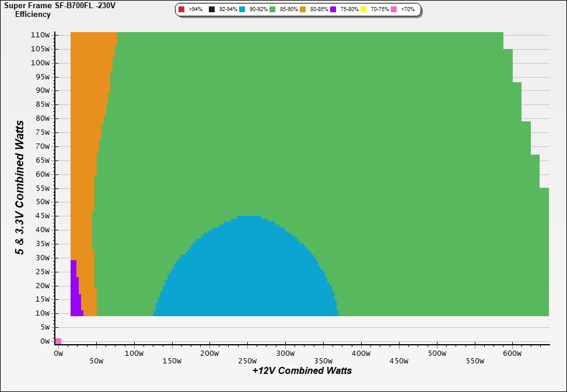Click the 110W label on y-axis
The height and width of the screenshot is (392, 567).
[x=40, y=34]
